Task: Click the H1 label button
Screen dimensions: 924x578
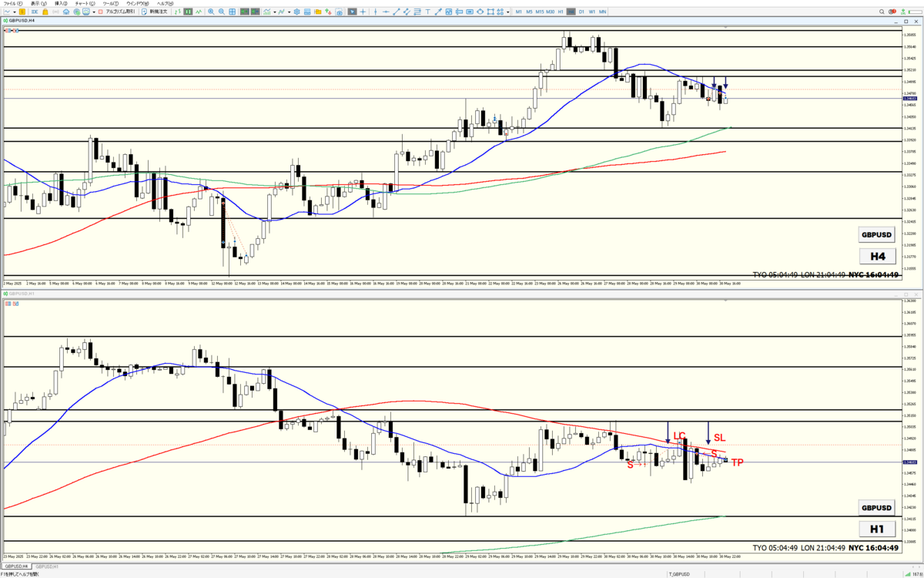Action: click(x=876, y=529)
